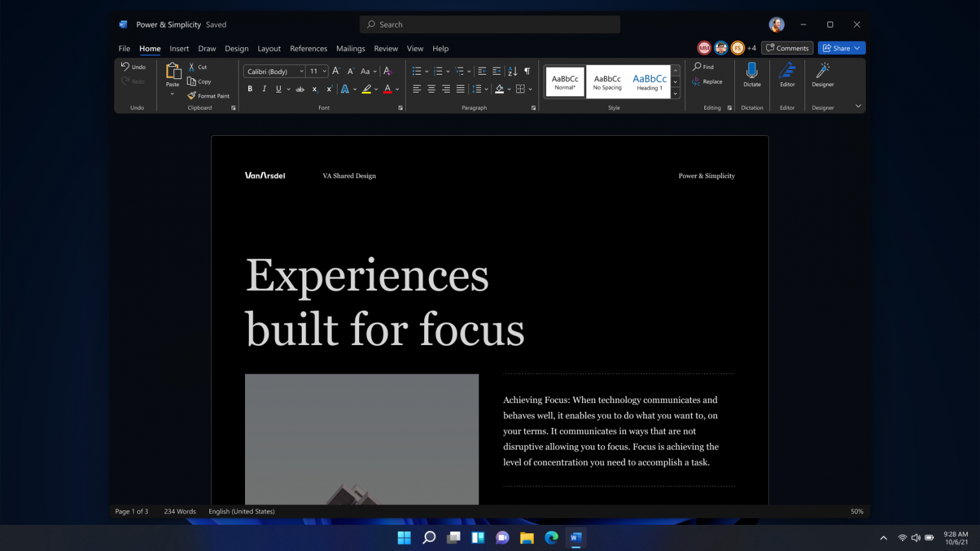This screenshot has width=980, height=551.
Task: Select the Dictate icon
Action: (x=752, y=75)
